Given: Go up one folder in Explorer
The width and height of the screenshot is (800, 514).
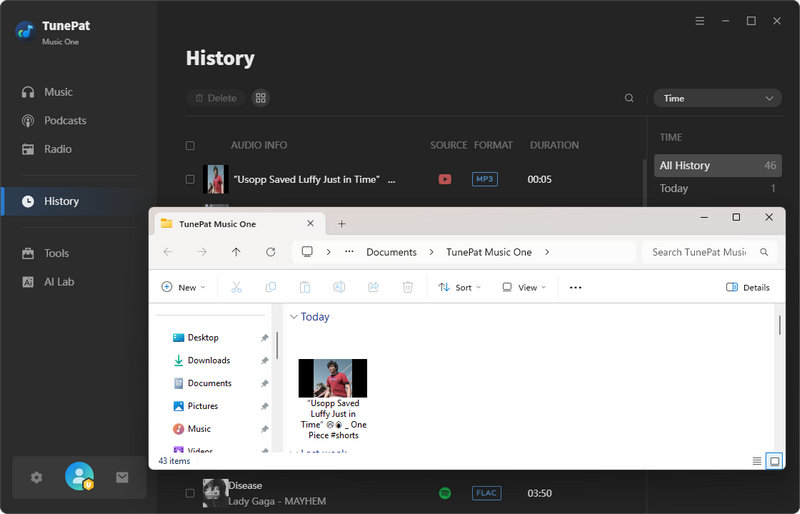Looking at the screenshot, I should 236,252.
